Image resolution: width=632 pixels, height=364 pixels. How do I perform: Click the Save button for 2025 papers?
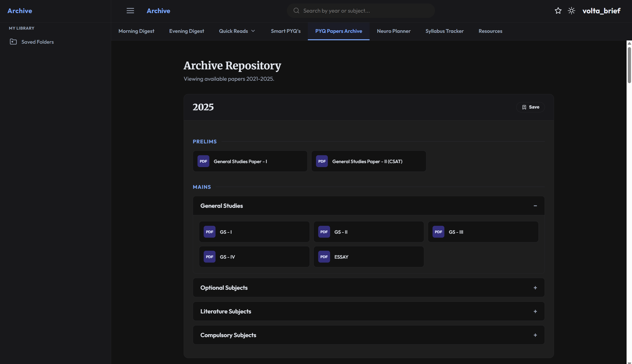point(530,107)
